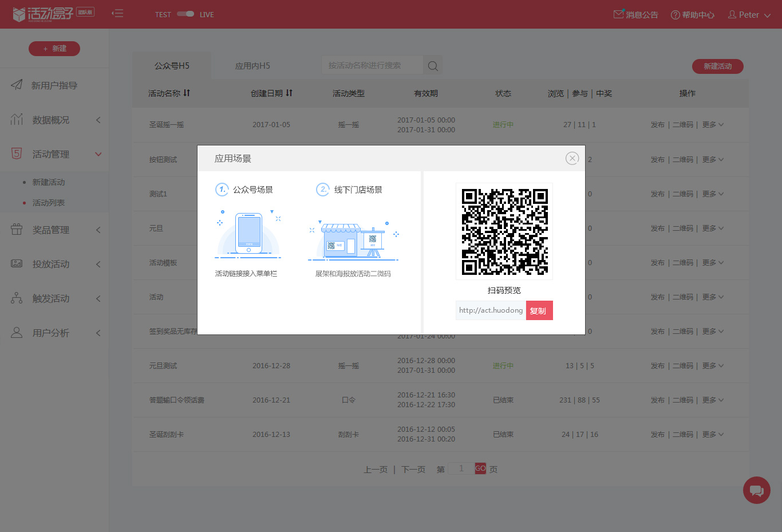
Task: Click 二维码 for 圣诞摇一摇 row
Action: coord(682,125)
